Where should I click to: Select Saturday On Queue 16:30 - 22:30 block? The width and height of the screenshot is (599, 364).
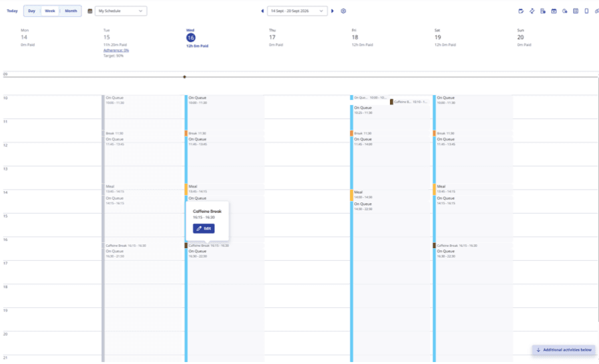473,305
